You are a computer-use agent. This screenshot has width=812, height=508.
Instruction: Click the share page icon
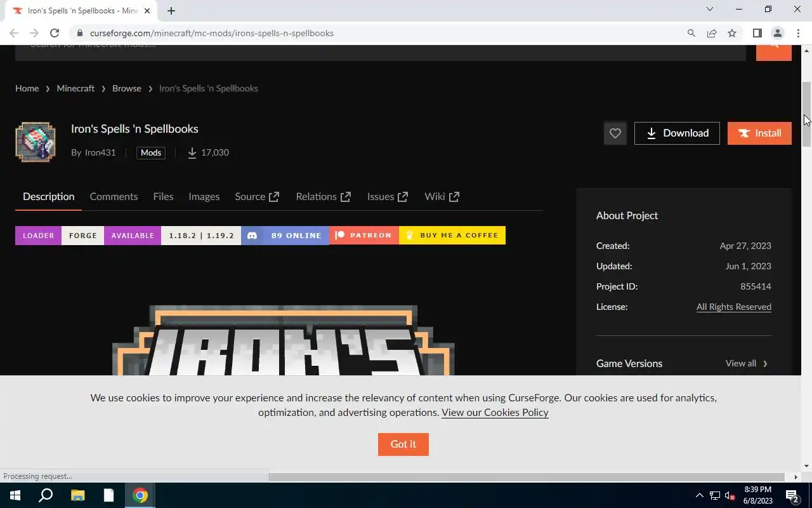pos(712,33)
